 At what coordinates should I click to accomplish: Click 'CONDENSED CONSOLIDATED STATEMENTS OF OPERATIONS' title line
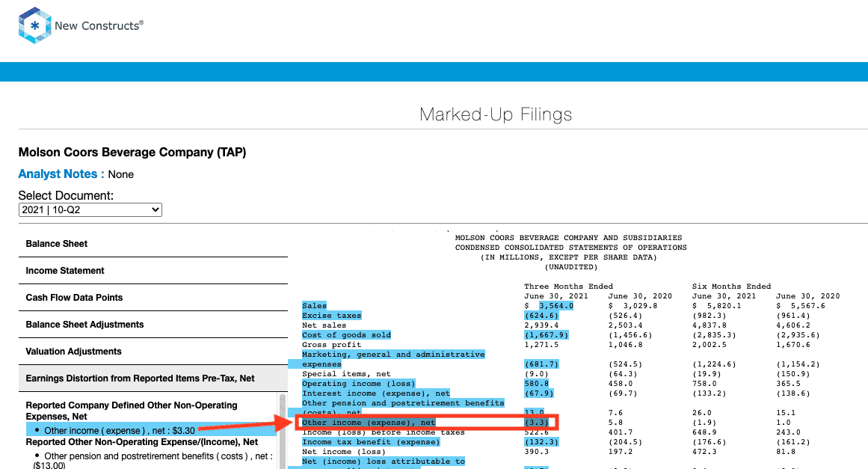click(x=570, y=248)
